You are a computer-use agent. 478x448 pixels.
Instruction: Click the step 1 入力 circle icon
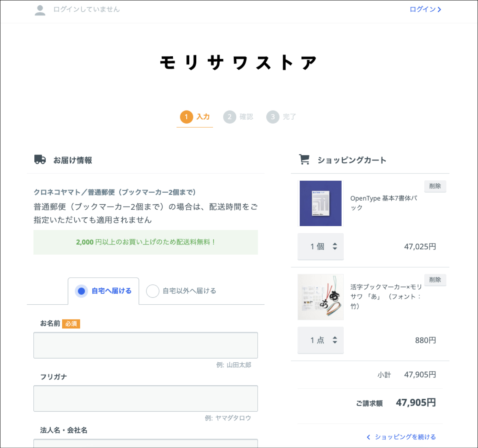[187, 117]
